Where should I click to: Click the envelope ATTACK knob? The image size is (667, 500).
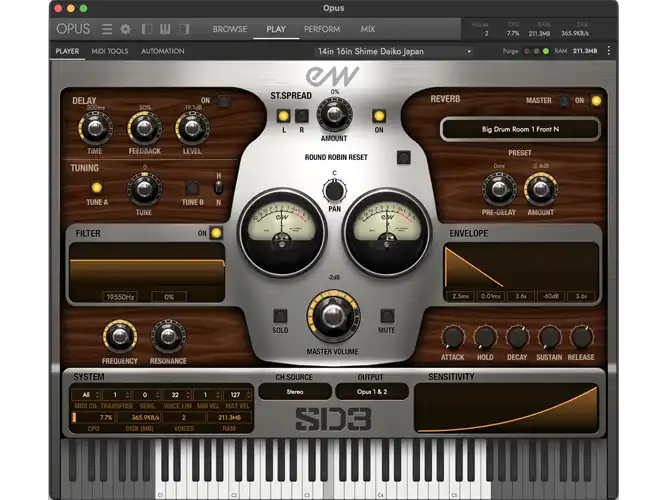(453, 337)
